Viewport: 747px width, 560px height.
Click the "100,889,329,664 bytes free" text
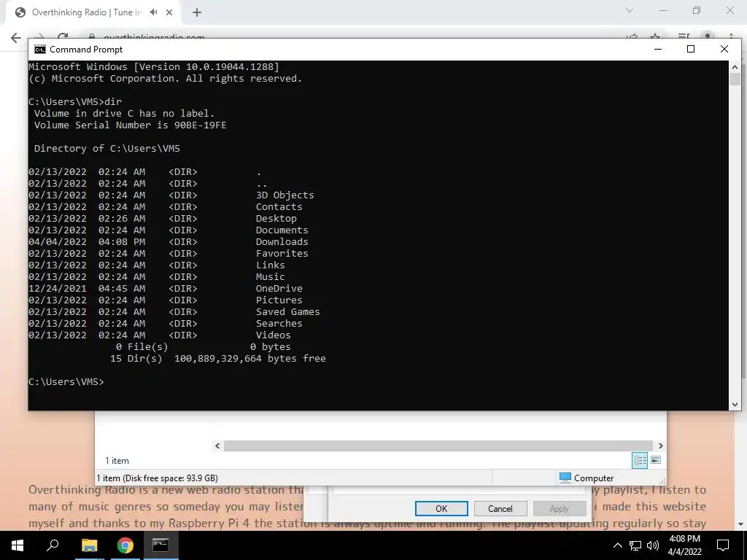point(250,359)
